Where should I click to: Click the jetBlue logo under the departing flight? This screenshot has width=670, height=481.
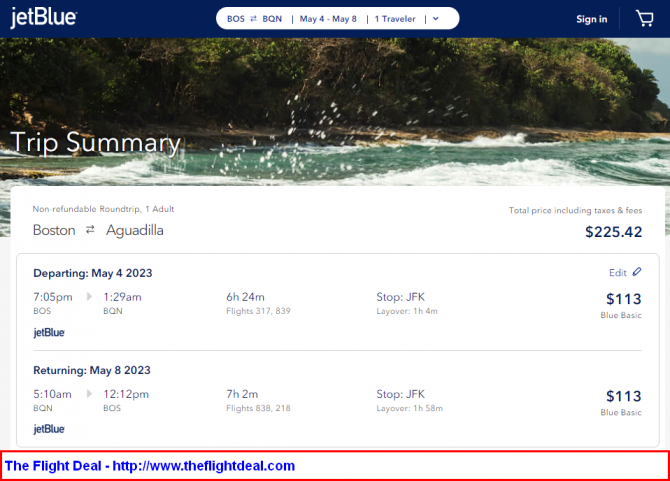pos(49,332)
